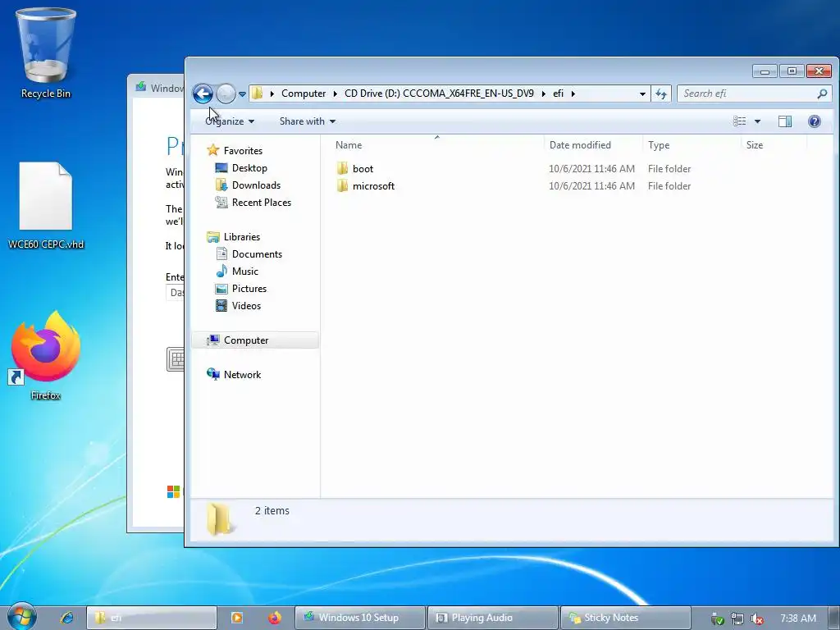
Task: Expand arrow after CD Drive breadcrumb
Action: [544, 94]
